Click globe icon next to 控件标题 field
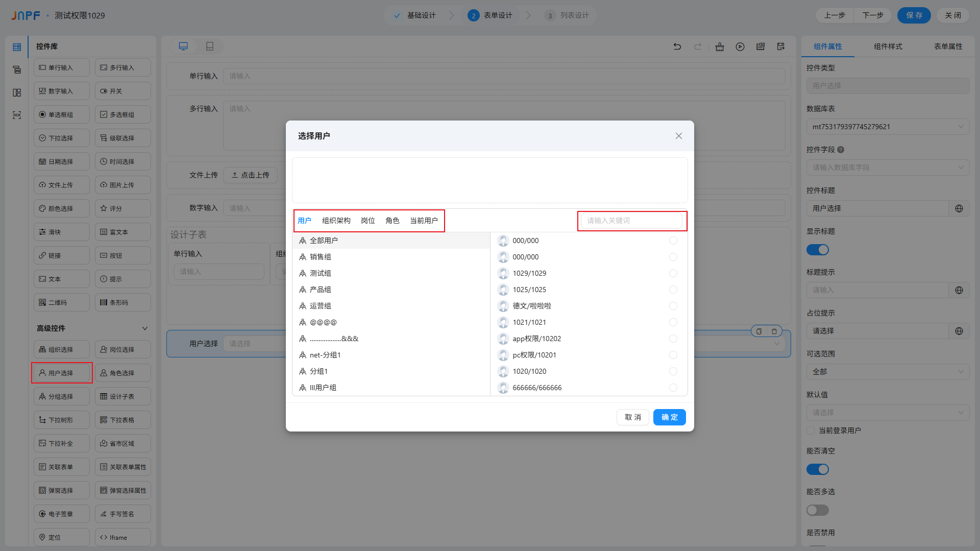This screenshot has height=551, width=980. point(959,208)
